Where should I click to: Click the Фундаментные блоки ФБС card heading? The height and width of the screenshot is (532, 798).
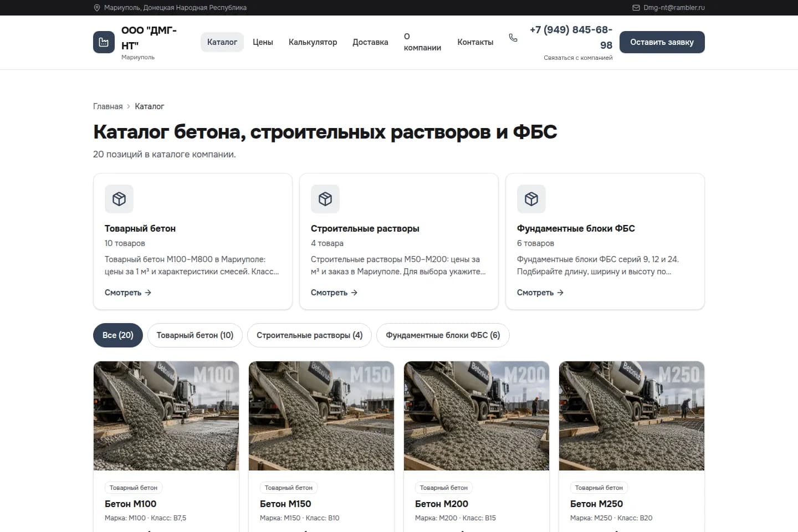tap(576, 228)
